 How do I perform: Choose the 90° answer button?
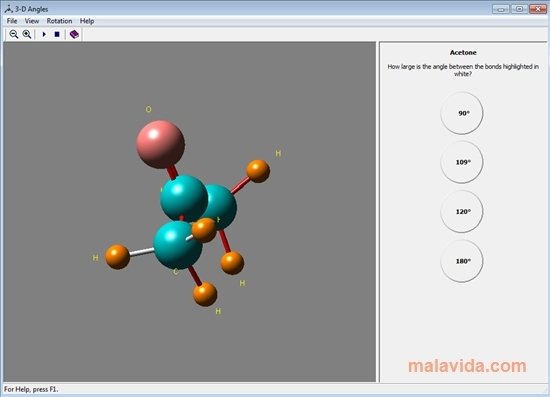click(462, 113)
